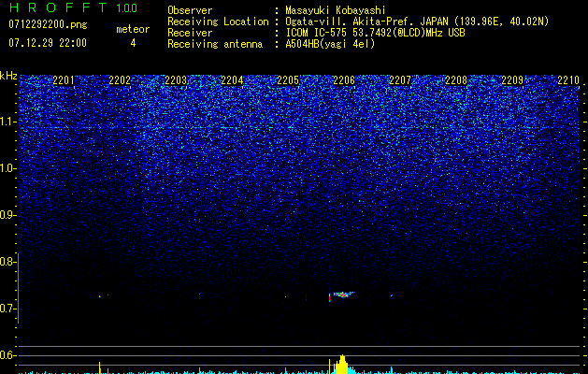
Task: Click the faint echo dot near 2207
Action: [x=392, y=295]
